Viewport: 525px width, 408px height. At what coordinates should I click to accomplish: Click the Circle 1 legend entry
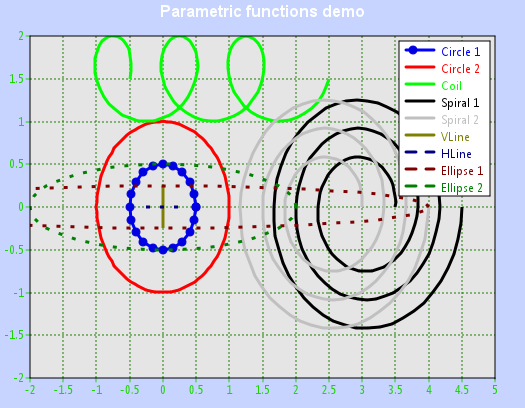(443, 51)
